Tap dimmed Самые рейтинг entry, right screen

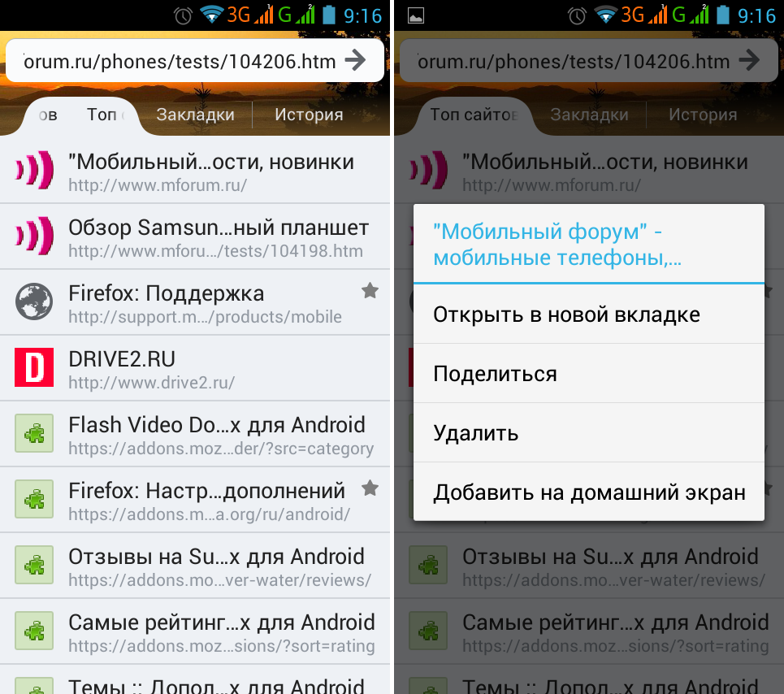(589, 631)
